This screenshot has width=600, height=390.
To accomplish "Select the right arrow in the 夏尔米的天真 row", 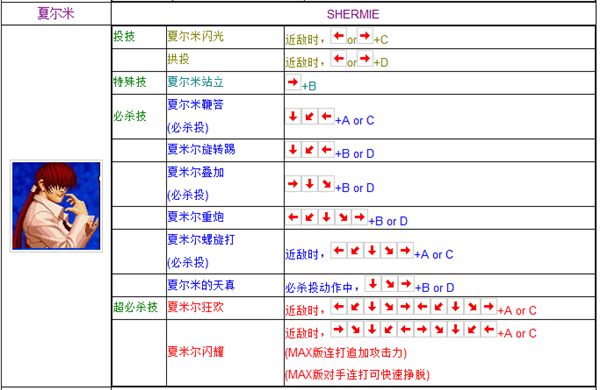I will pyautogui.click(x=406, y=284).
